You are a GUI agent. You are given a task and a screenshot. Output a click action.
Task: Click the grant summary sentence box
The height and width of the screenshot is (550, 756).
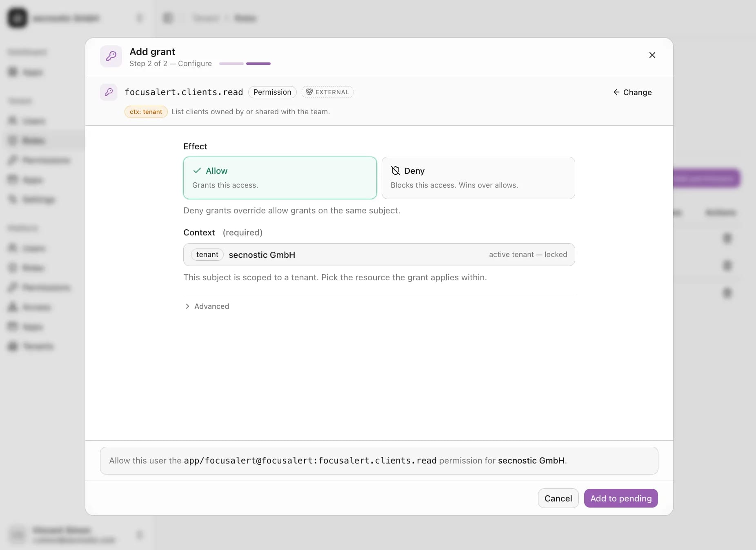(x=379, y=461)
